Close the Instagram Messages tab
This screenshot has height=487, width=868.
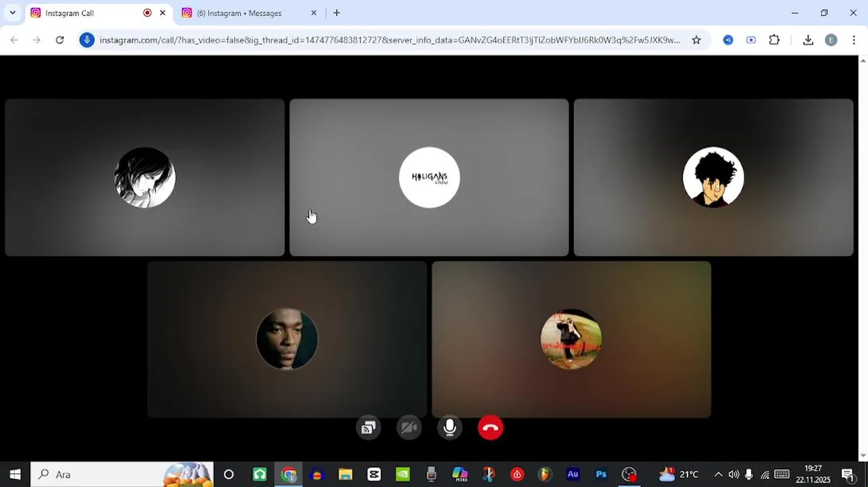[314, 13]
